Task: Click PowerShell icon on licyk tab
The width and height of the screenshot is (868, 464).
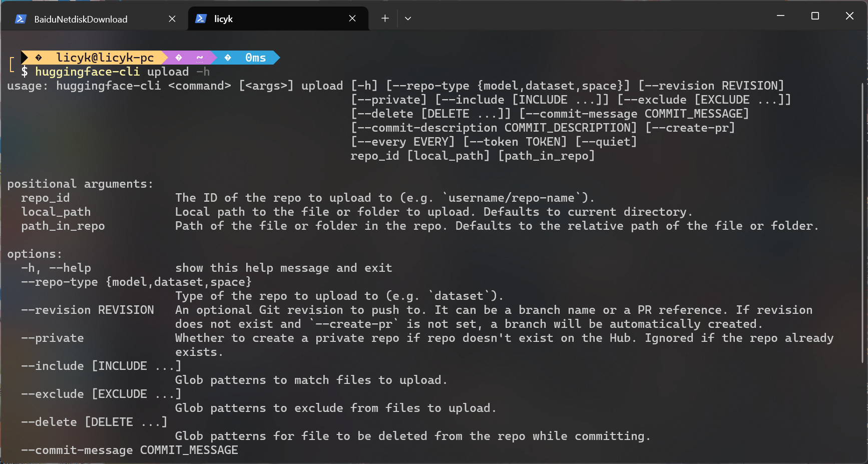Action: [201, 19]
